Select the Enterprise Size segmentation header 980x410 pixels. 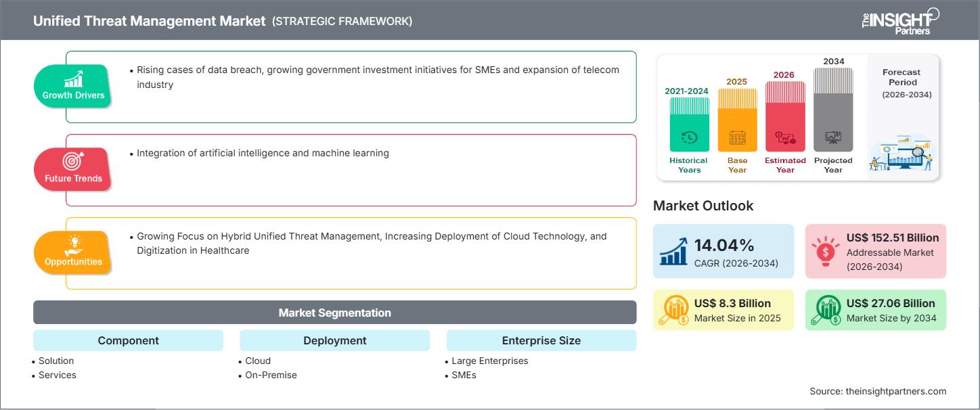pos(541,340)
